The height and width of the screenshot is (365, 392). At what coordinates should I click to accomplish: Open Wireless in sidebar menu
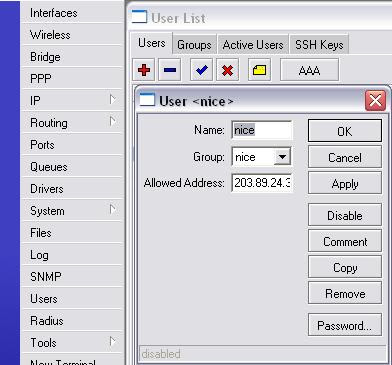[x=72, y=35]
